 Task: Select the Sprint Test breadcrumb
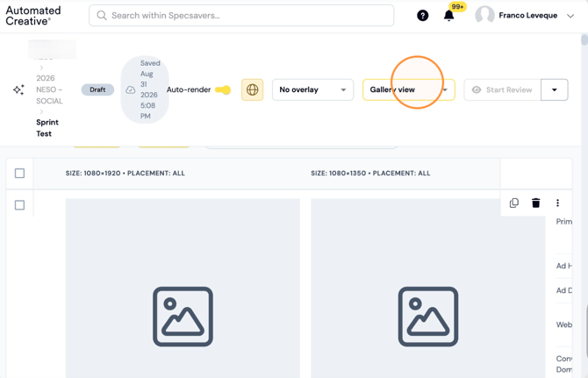pyautogui.click(x=47, y=128)
